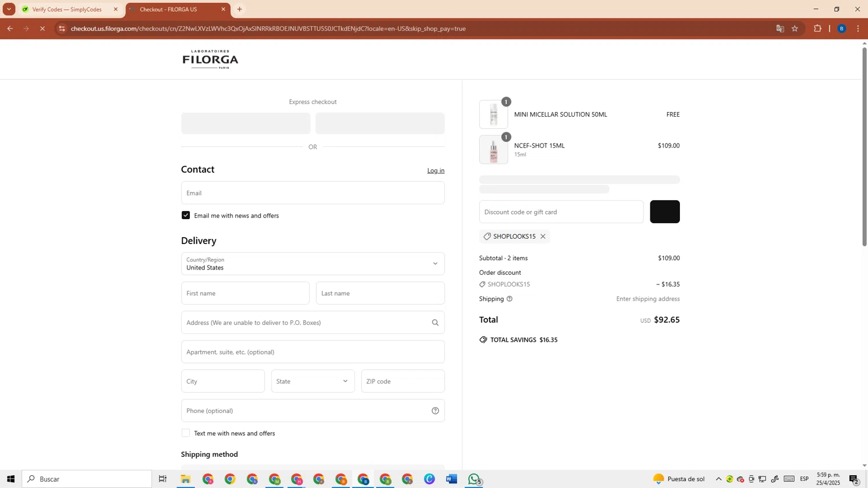Click the Buscar taskbar search box
The image size is (868, 488).
87,479
